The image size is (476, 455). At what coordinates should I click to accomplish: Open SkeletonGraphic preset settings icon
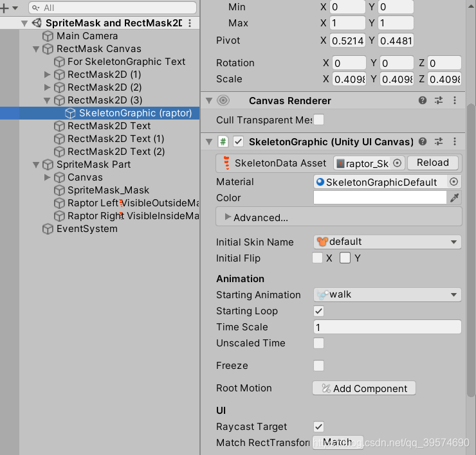pos(439,141)
